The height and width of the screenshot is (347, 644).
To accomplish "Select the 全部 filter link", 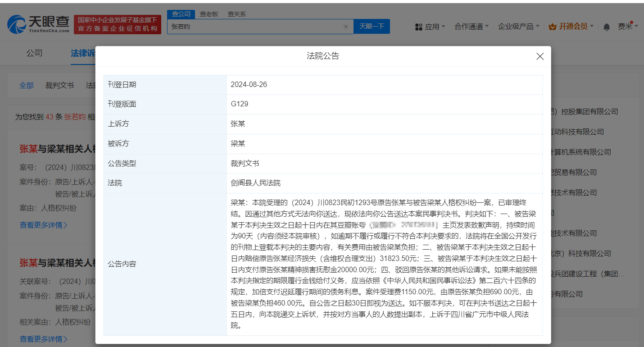I will pos(26,85).
